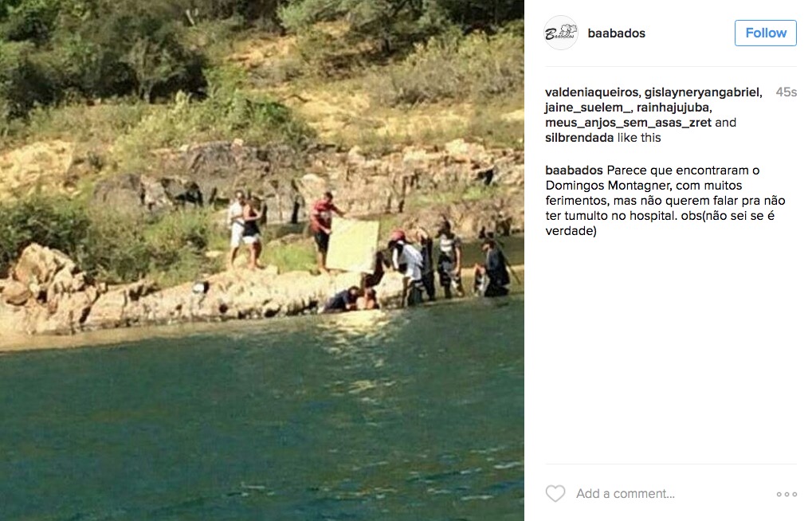Click the heart like icon
This screenshot has width=812, height=521.
[x=555, y=494]
